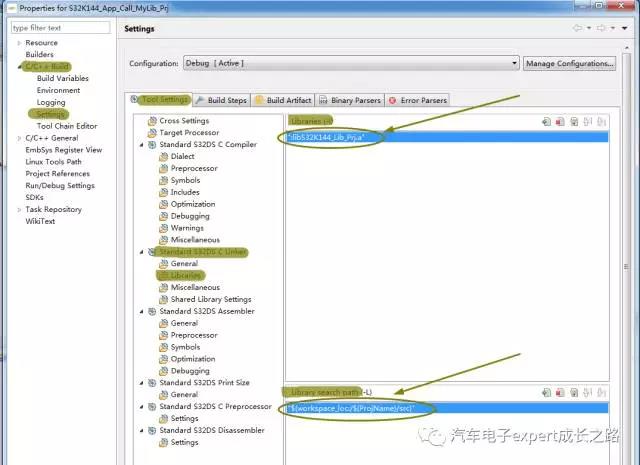Open the Configuration dropdown
Image resolution: width=640 pixels, height=465 pixels.
tap(350, 63)
